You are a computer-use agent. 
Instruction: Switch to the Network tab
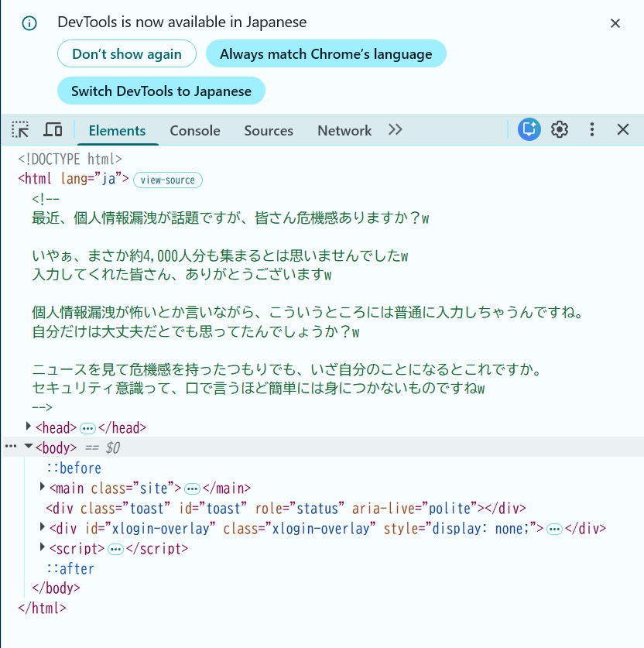[x=344, y=131]
